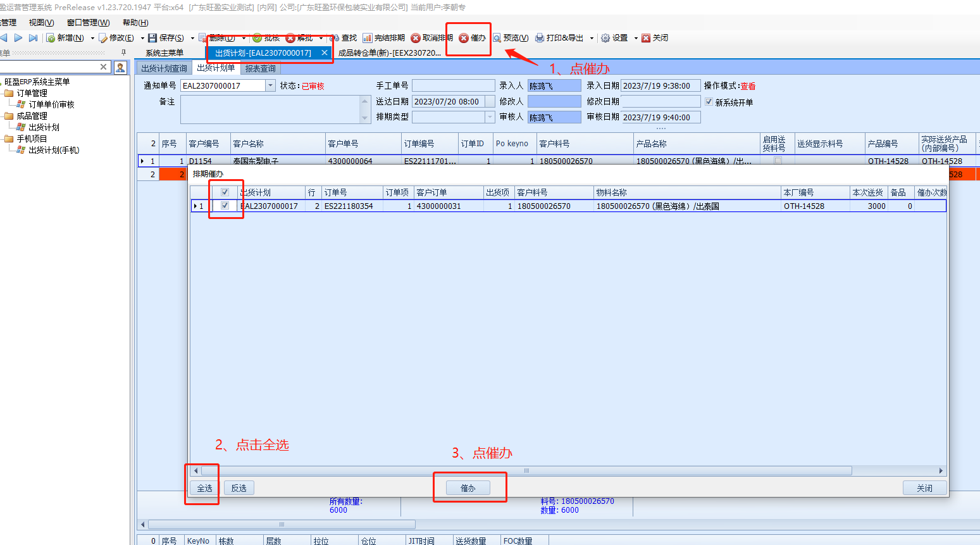Toggle the header select-all checkbox in 排期催办
Screen dimensions: 980x545
click(225, 192)
